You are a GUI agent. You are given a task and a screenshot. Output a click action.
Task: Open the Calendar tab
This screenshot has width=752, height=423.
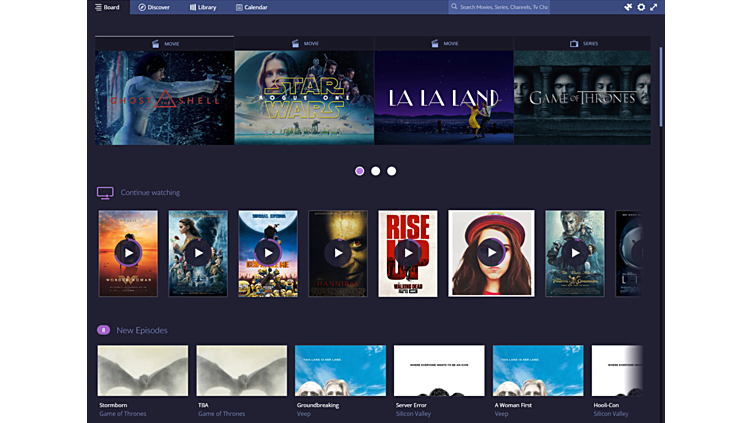(x=252, y=7)
